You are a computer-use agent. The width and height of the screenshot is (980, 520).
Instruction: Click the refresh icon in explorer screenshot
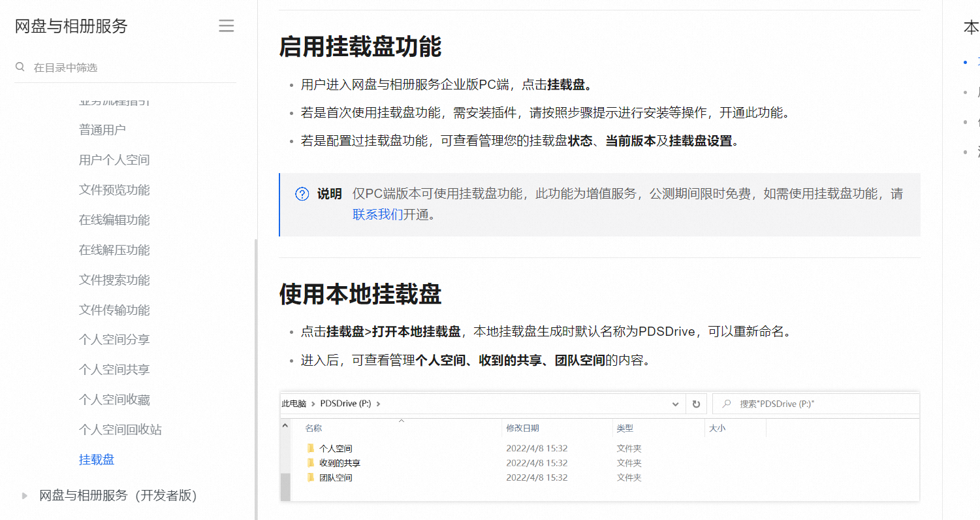(x=696, y=404)
